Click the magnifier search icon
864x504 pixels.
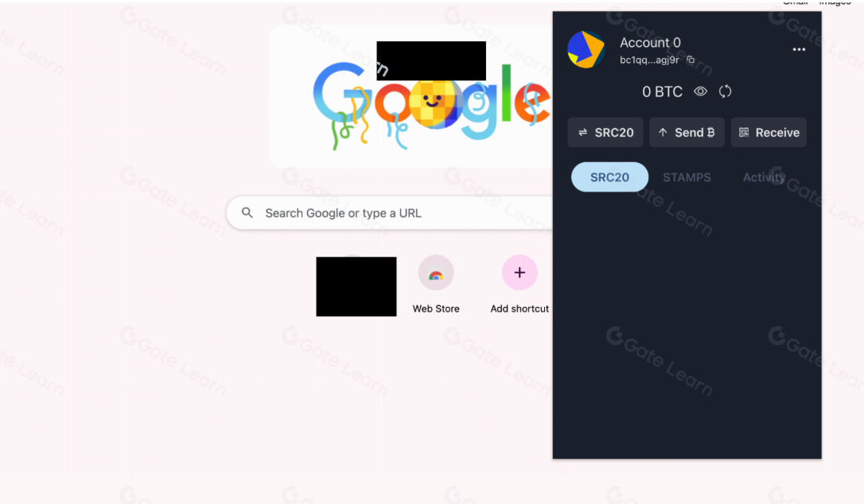click(x=247, y=212)
